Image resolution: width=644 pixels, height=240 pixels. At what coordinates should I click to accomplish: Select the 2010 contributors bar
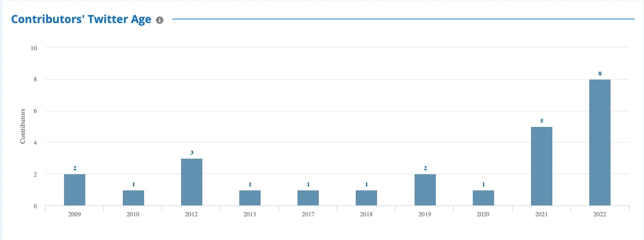(x=133, y=198)
